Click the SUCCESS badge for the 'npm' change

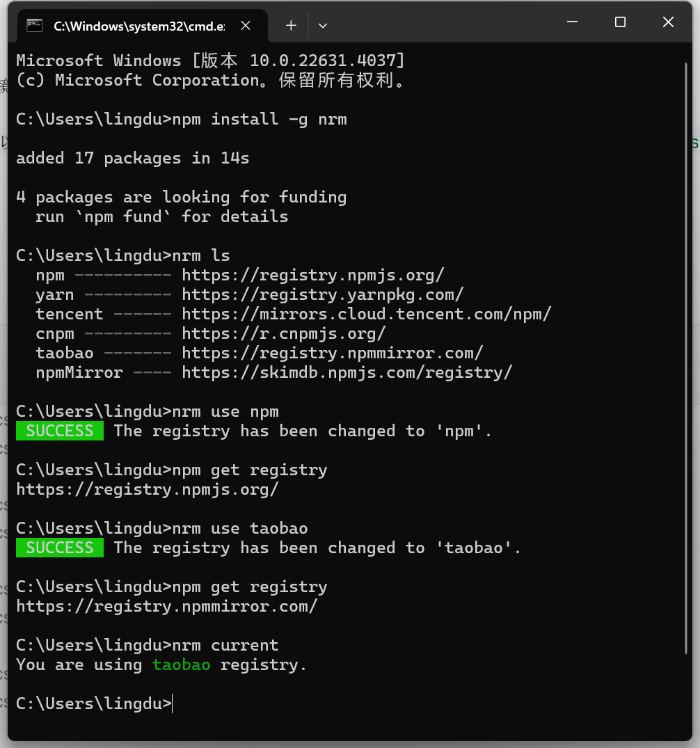60,431
